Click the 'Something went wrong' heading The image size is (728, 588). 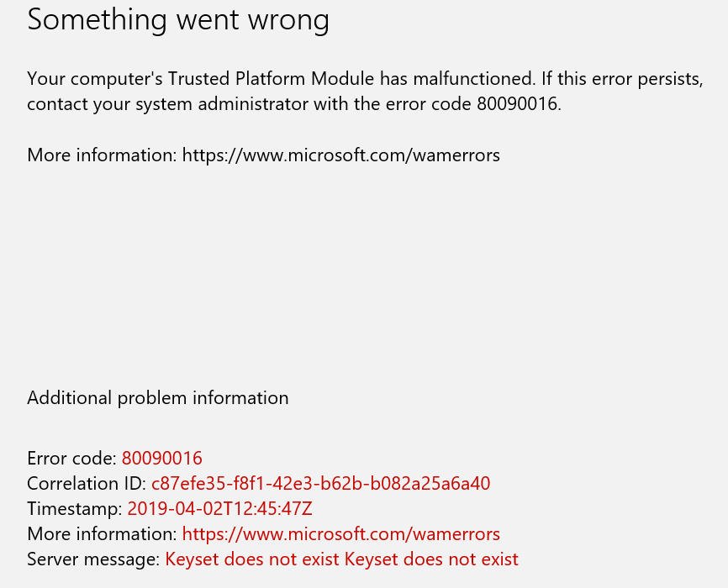pos(178,20)
